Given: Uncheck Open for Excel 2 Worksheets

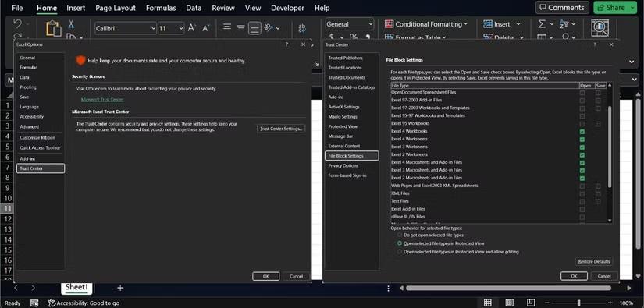Looking at the screenshot, I should pos(582,155).
